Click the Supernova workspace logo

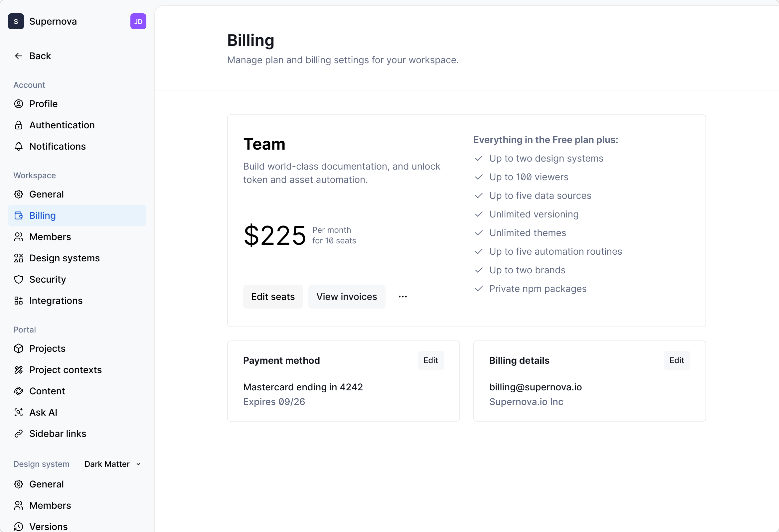point(16,21)
